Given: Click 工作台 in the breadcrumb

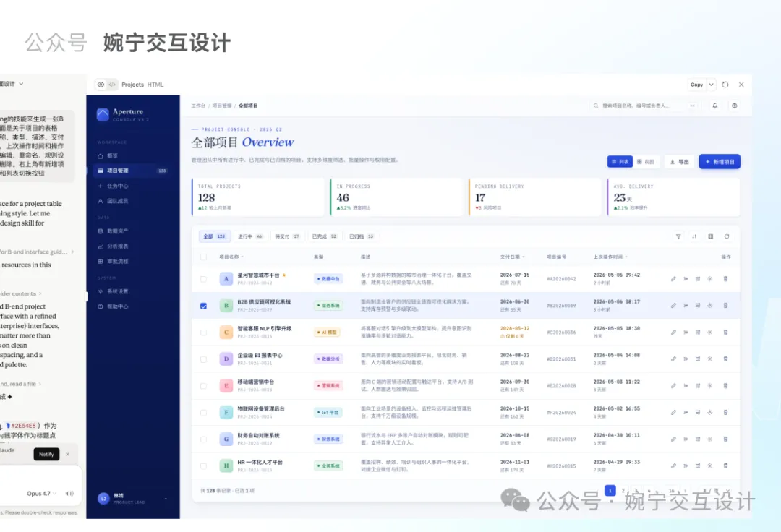Looking at the screenshot, I should pos(198,106).
